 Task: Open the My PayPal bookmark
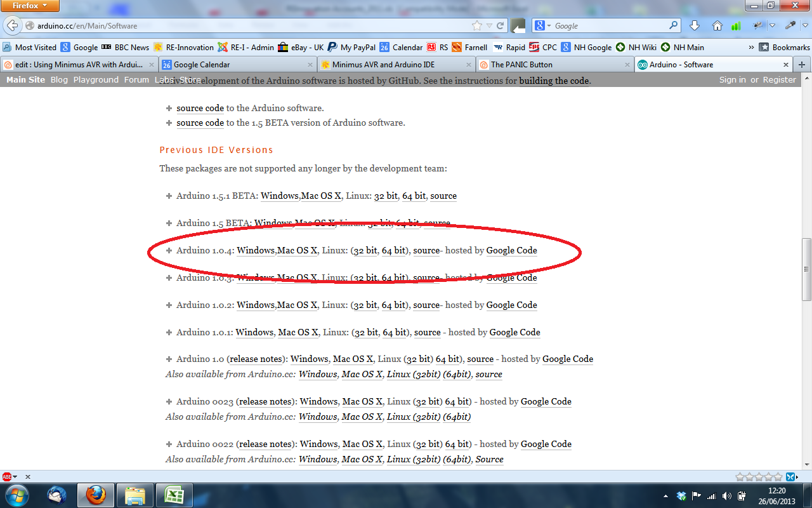click(x=351, y=47)
